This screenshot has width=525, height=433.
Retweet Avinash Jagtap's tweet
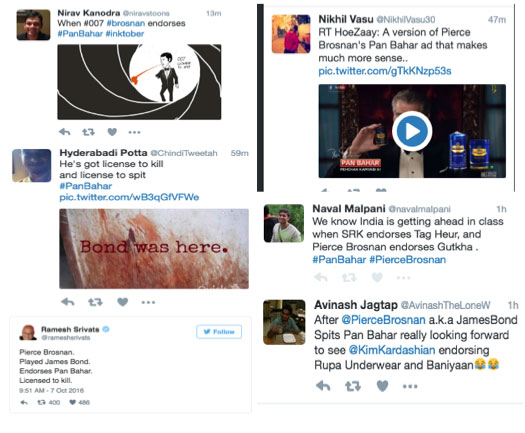[353, 386]
